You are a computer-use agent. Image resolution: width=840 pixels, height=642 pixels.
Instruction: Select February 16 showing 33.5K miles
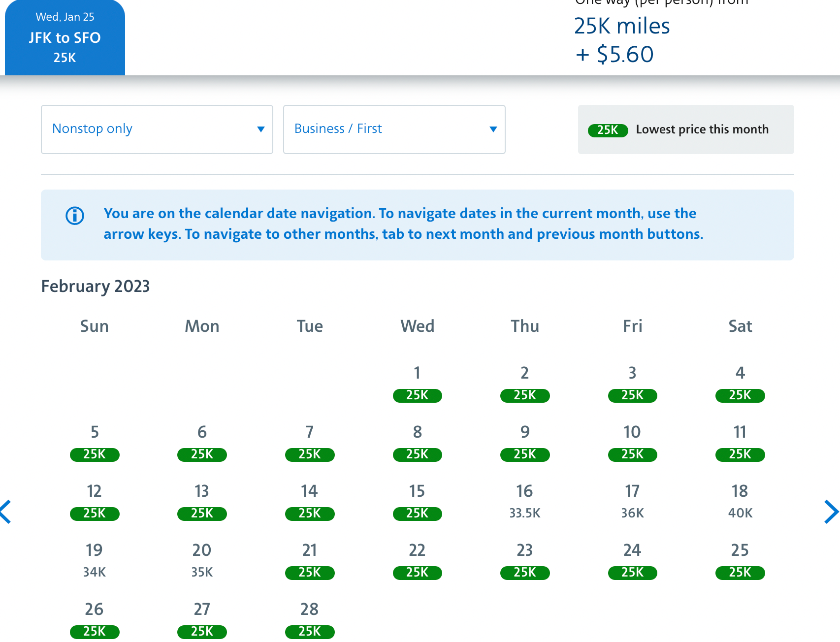(x=524, y=501)
